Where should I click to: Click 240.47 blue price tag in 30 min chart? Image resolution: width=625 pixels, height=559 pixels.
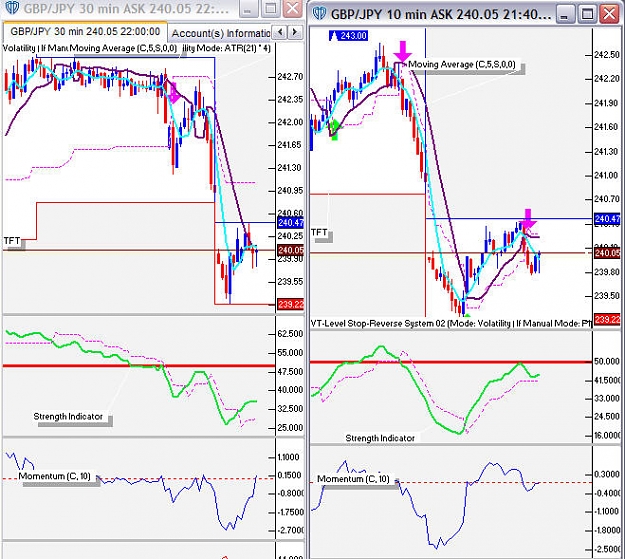click(x=291, y=222)
